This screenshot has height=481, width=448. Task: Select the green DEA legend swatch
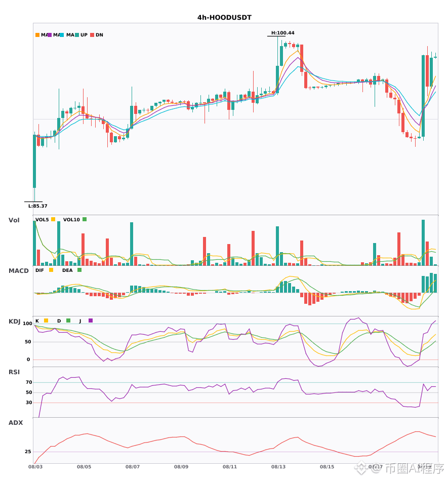pos(79,270)
